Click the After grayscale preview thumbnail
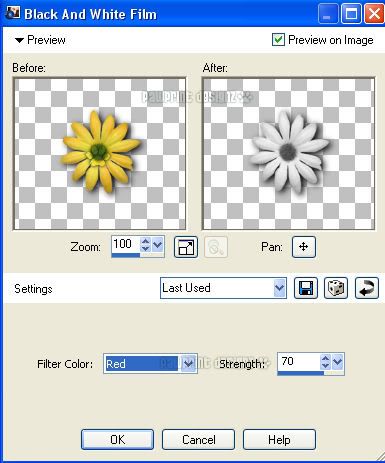This screenshot has width=385, height=463. pyautogui.click(x=288, y=154)
